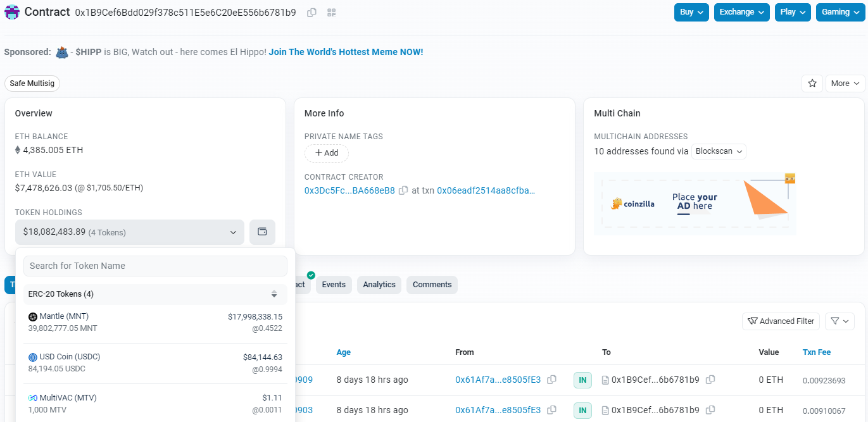Click the green verified contract checkmark
The height and width of the screenshot is (422, 868).
click(x=310, y=276)
